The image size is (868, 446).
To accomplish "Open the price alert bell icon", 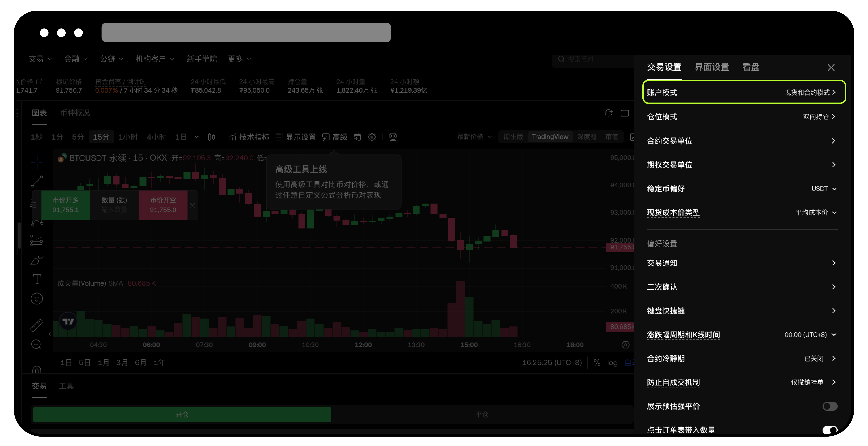I will tap(608, 113).
